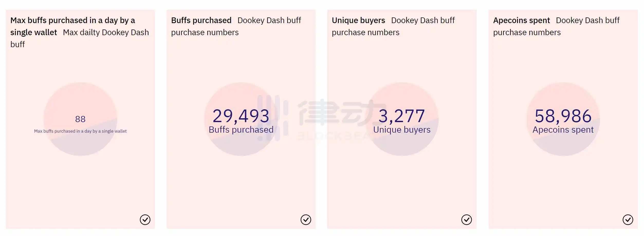Image resolution: width=644 pixels, height=236 pixels.
Task: Select the 58,986 counter value
Action: 563,116
